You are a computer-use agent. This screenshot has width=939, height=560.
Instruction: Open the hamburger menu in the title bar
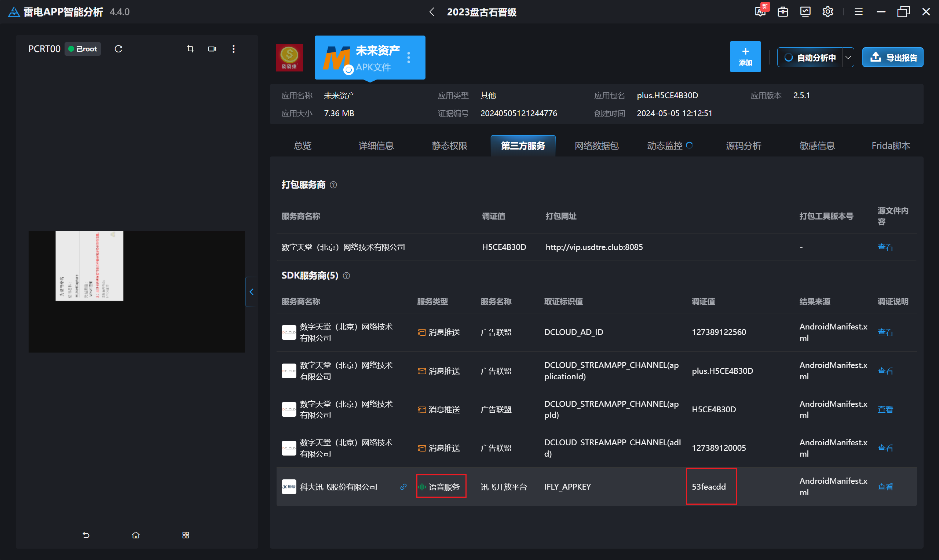[858, 12]
